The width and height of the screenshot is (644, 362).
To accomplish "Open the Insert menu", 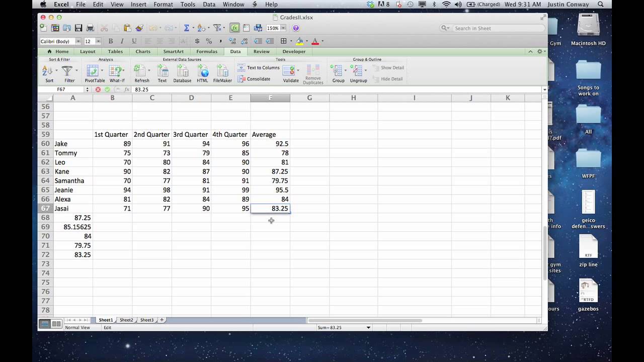I will click(138, 5).
